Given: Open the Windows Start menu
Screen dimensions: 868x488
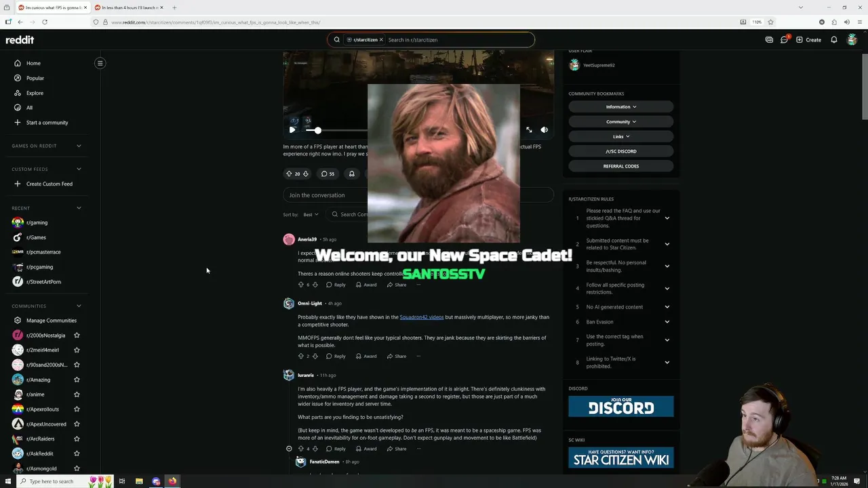Looking at the screenshot, I should click(7, 481).
